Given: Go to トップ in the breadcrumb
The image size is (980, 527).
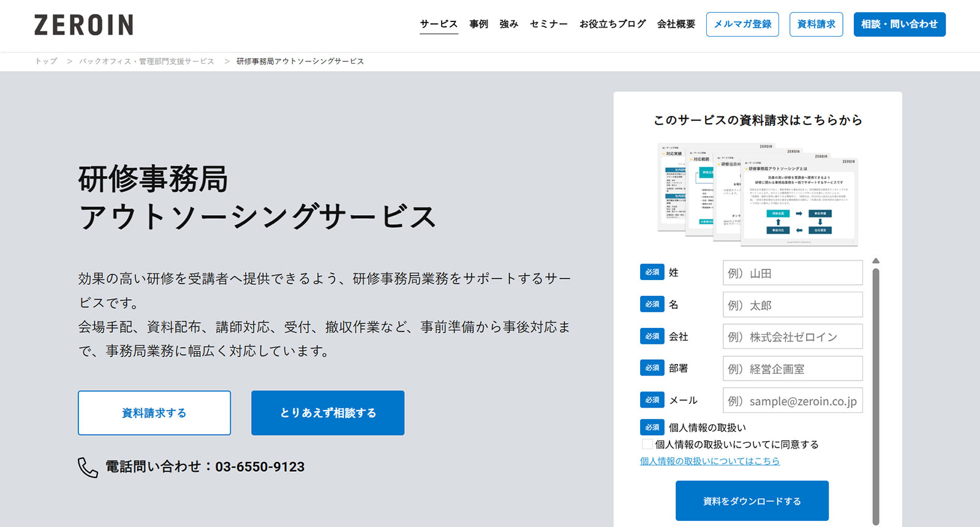Looking at the screenshot, I should [x=46, y=61].
